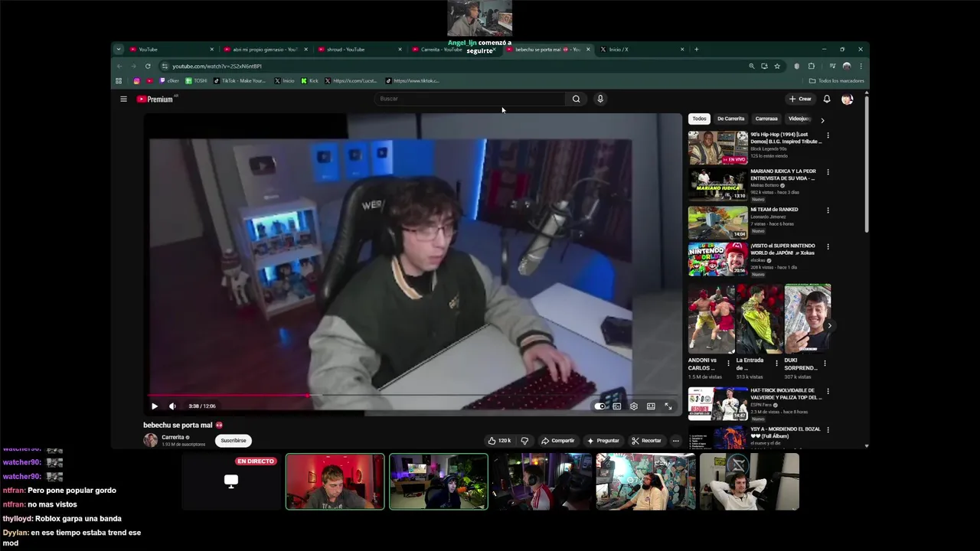Open the Crear button
The width and height of the screenshot is (980, 551).
pyautogui.click(x=800, y=99)
